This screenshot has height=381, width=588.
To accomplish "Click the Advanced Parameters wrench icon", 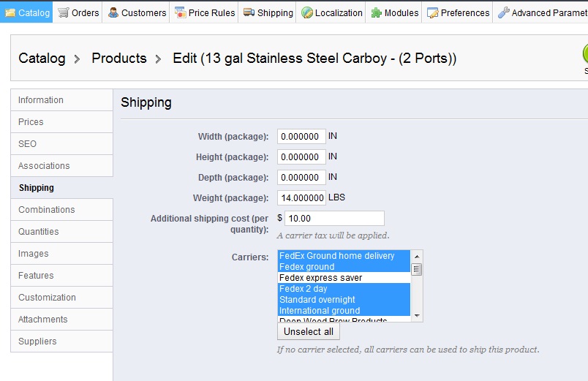I will 503,12.
